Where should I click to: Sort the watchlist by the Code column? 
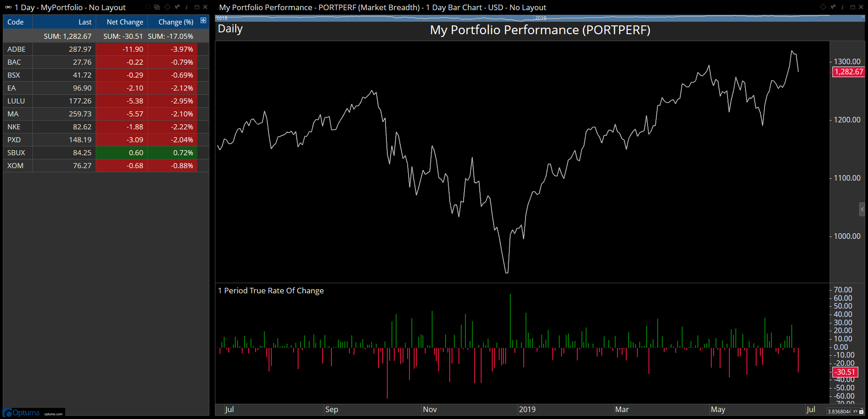click(16, 22)
